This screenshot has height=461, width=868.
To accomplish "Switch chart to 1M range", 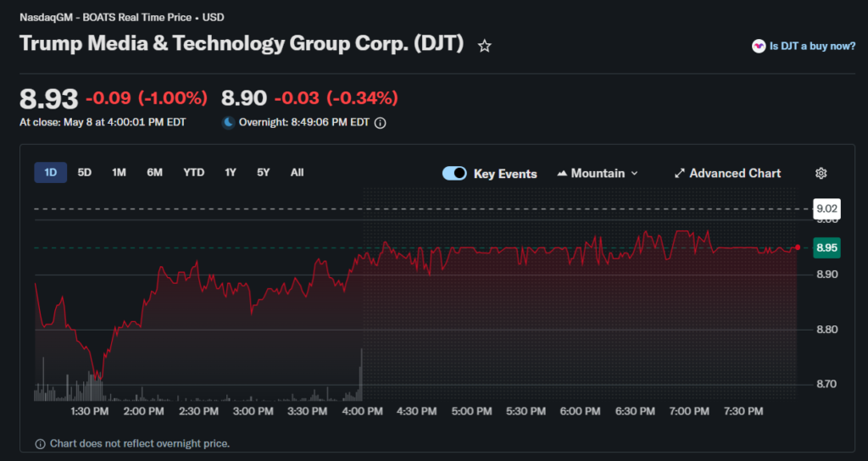I will click(119, 173).
